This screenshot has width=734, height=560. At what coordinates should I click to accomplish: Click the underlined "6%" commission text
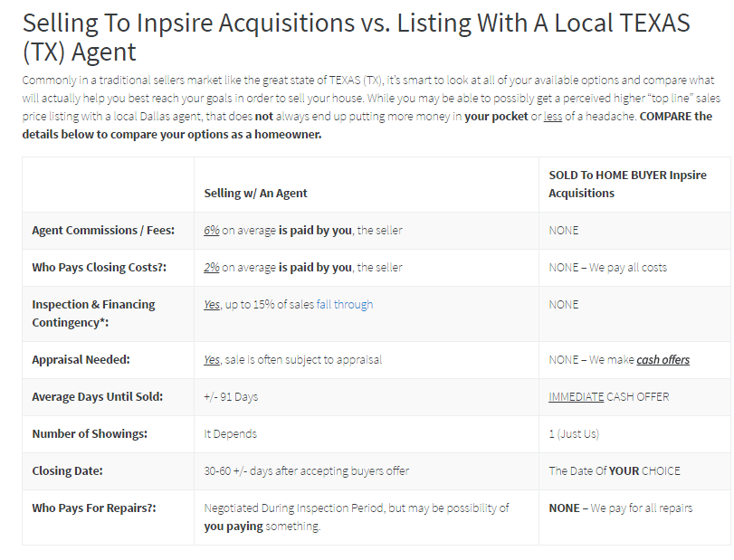(x=212, y=231)
